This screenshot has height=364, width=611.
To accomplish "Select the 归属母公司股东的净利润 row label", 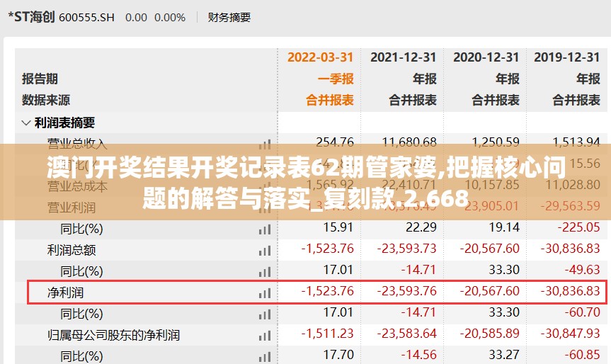I will (113, 335).
